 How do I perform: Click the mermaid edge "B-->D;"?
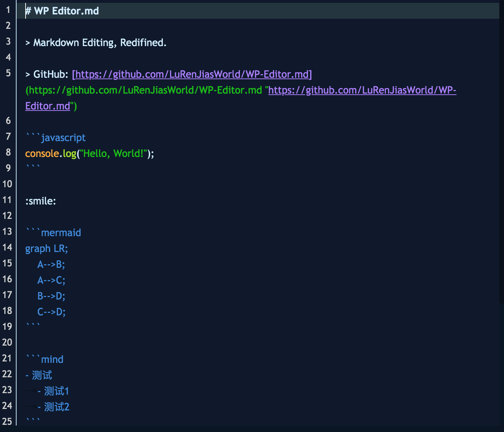pos(52,296)
